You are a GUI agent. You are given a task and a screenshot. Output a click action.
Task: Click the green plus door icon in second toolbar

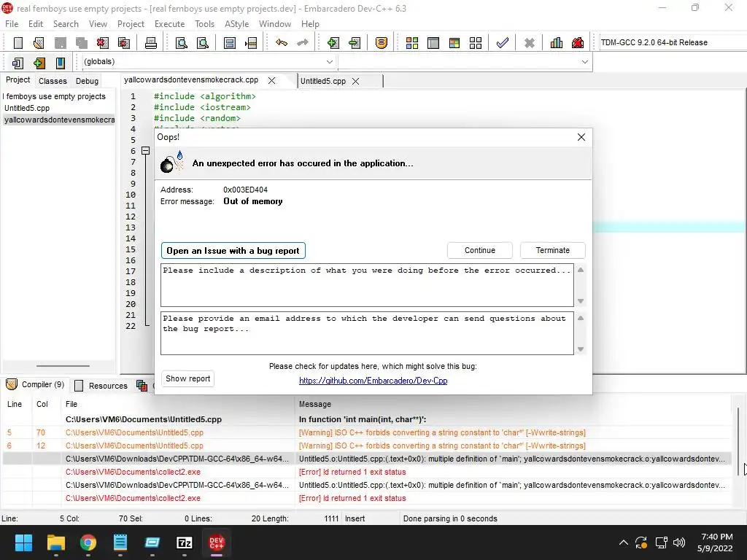[39, 63]
